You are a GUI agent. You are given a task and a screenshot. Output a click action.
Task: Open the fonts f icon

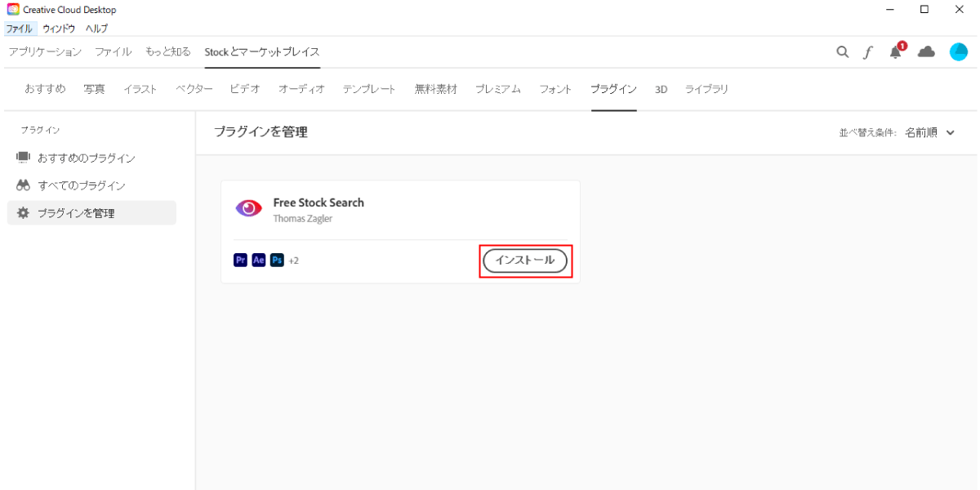868,51
